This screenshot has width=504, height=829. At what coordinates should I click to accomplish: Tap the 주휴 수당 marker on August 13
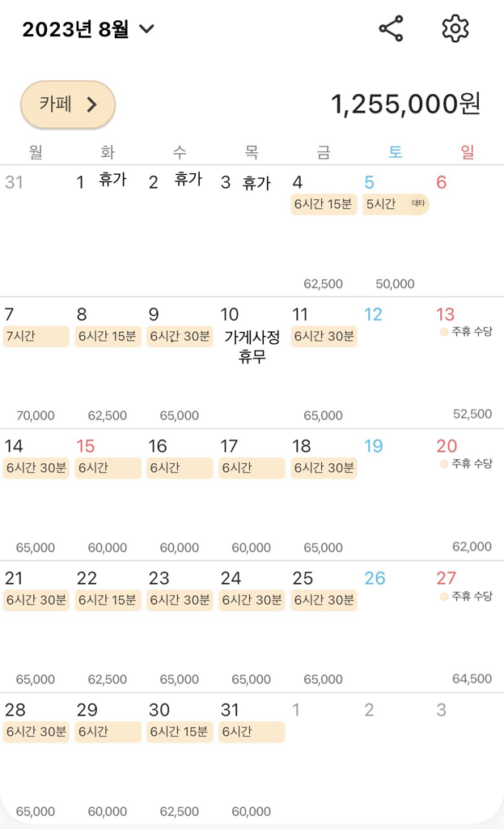pyautogui.click(x=467, y=331)
